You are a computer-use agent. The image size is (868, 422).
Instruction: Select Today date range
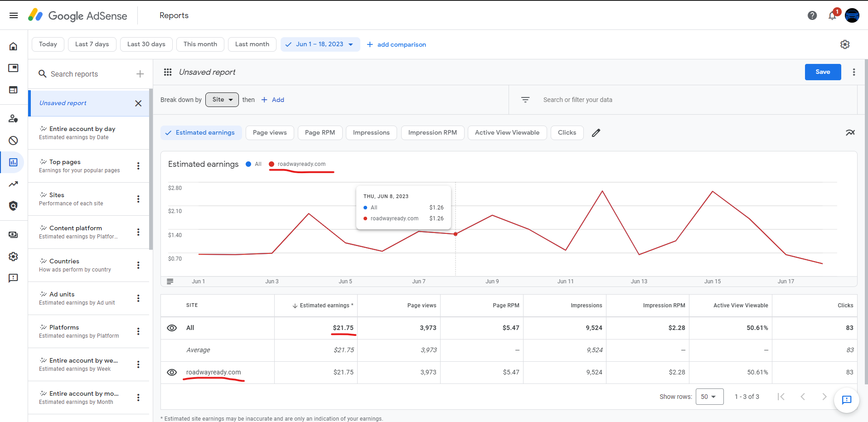click(48, 44)
